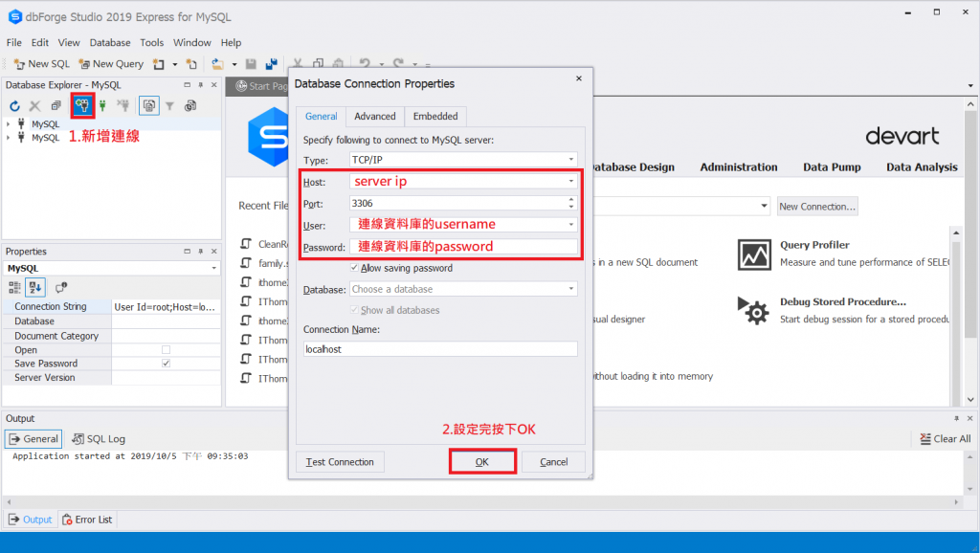Click the Connection Name input field
This screenshot has height=553, width=980.
click(440, 349)
